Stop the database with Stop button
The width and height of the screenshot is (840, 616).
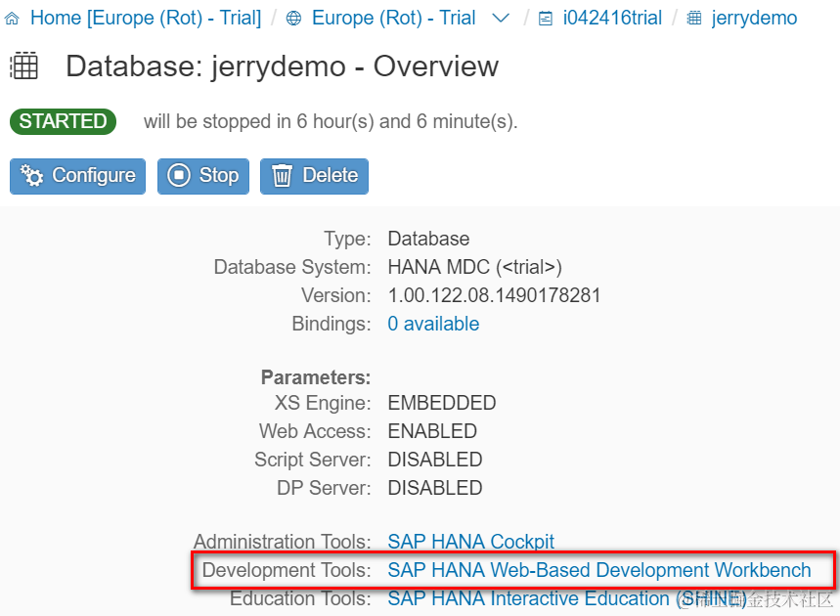pyautogui.click(x=203, y=176)
